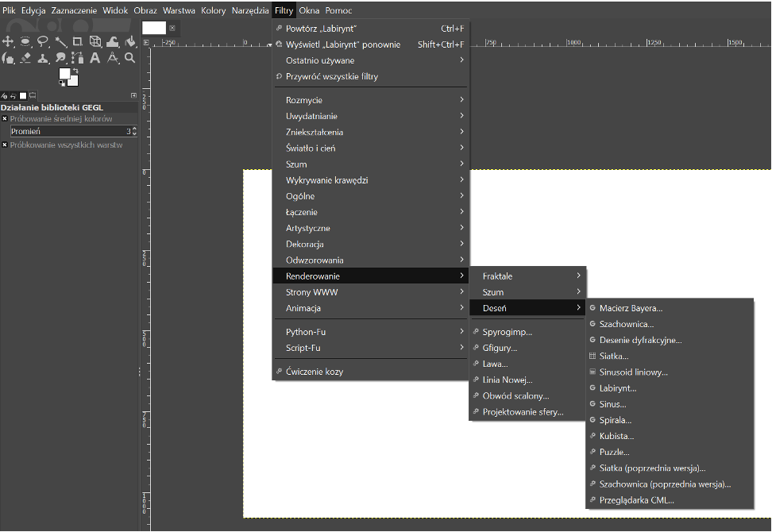The width and height of the screenshot is (772, 532).
Task: Select the Move tool
Action: point(8,41)
